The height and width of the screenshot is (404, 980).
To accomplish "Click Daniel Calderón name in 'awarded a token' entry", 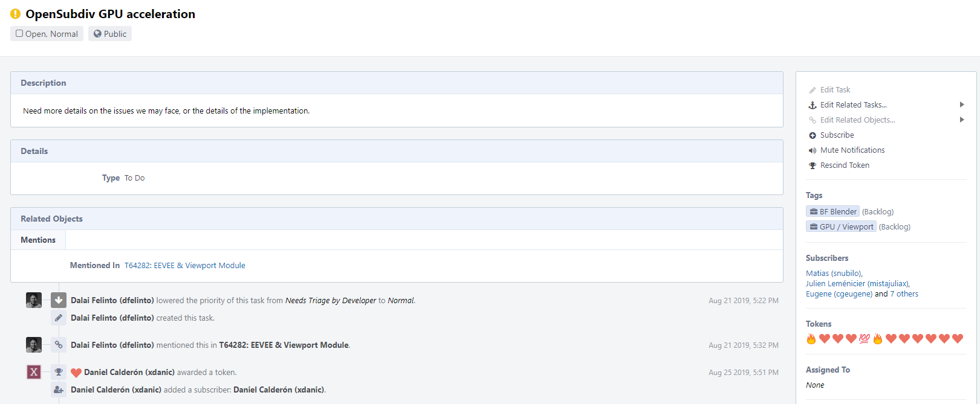I will click(129, 373).
